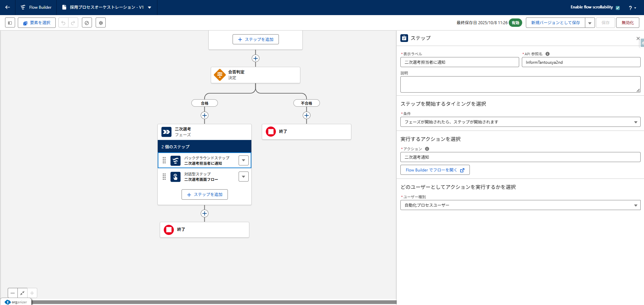Click the 二次選考 stage icon
This screenshot has height=305, width=644.
(x=166, y=132)
